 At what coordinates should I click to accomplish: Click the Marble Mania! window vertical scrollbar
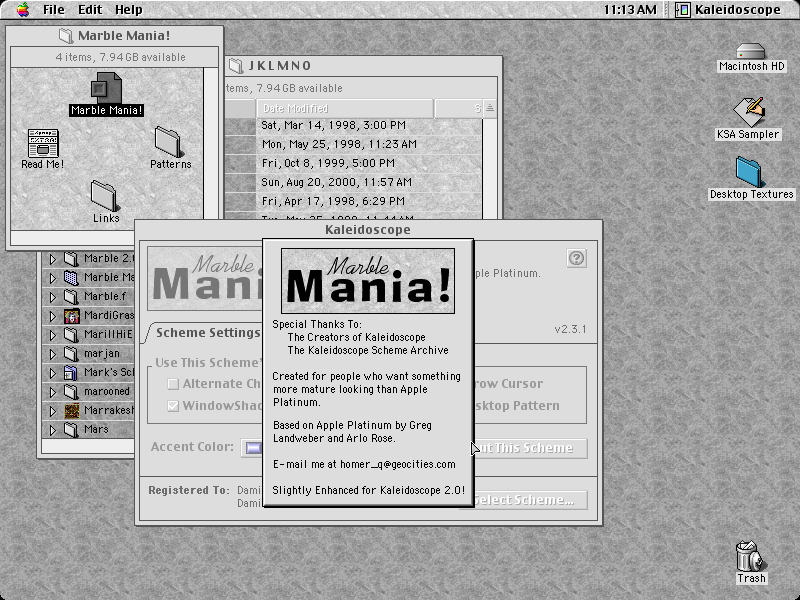click(211, 149)
